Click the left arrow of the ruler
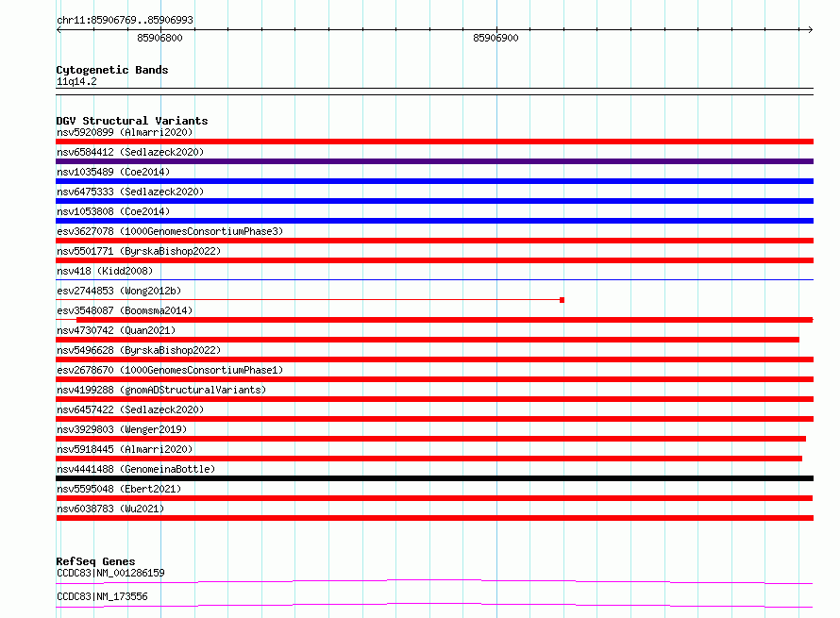This screenshot has width=840, height=618. 59,29
